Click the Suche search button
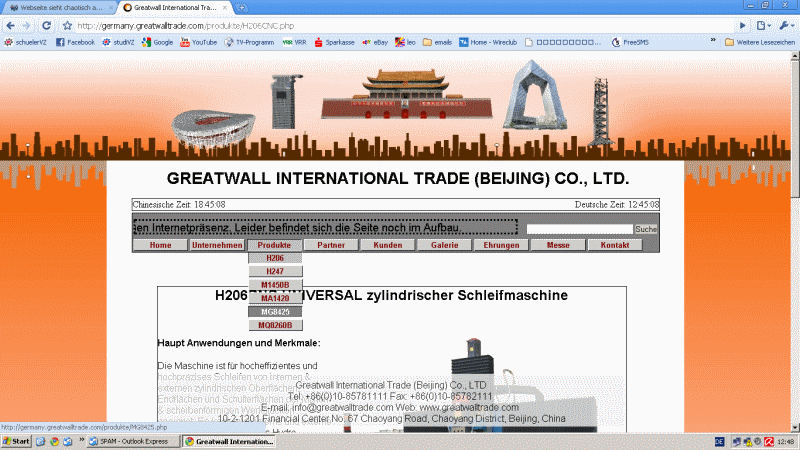The width and height of the screenshot is (800, 450). point(646,229)
